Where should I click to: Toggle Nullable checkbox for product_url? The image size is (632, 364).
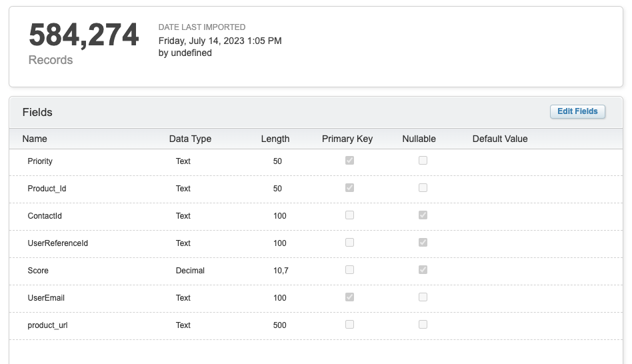pos(423,325)
